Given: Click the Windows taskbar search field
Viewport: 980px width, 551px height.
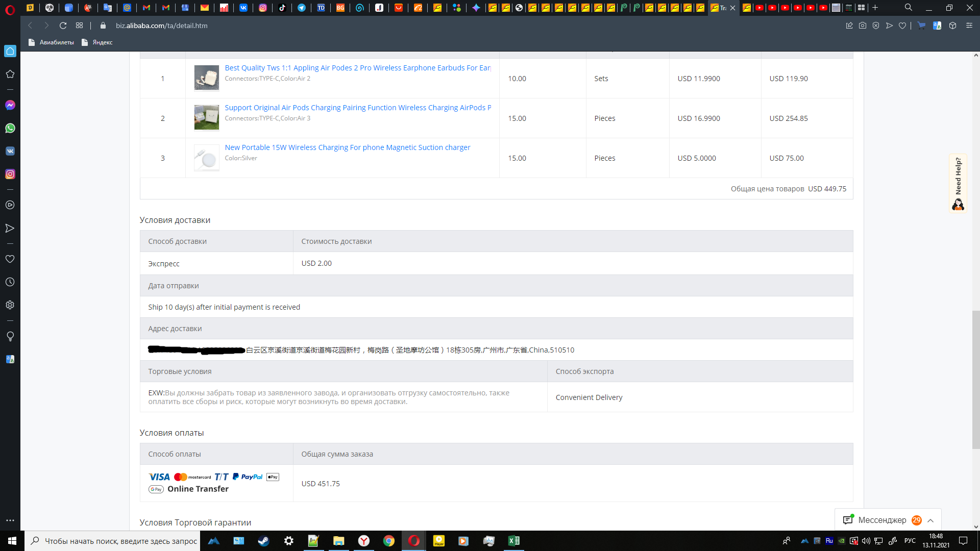Looking at the screenshot, I should (113, 541).
